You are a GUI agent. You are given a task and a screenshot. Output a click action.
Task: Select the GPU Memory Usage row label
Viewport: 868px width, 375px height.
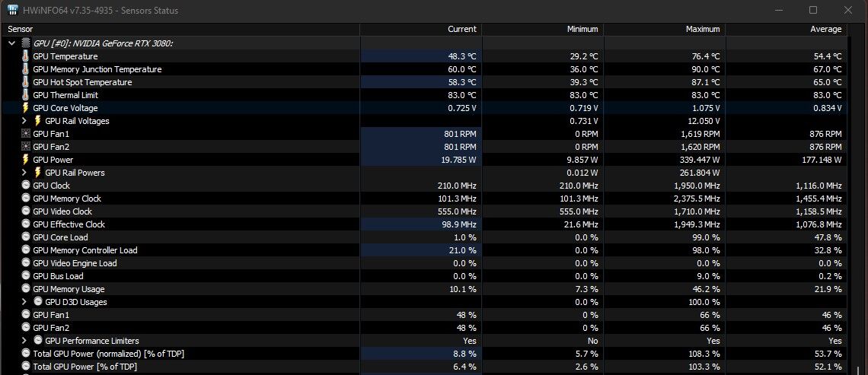(x=69, y=289)
